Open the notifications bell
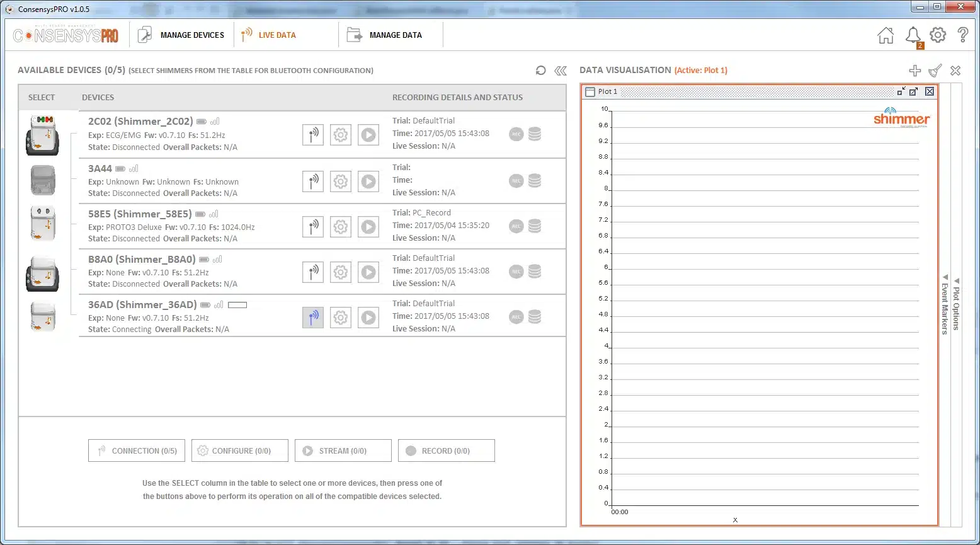 [x=913, y=35]
